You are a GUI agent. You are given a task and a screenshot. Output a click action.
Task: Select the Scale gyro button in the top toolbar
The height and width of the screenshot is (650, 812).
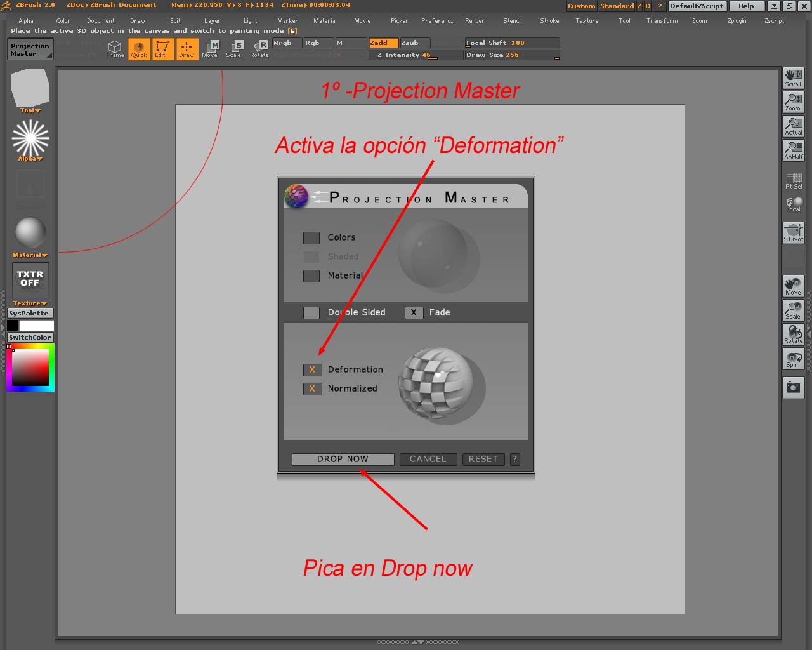pyautogui.click(x=234, y=49)
